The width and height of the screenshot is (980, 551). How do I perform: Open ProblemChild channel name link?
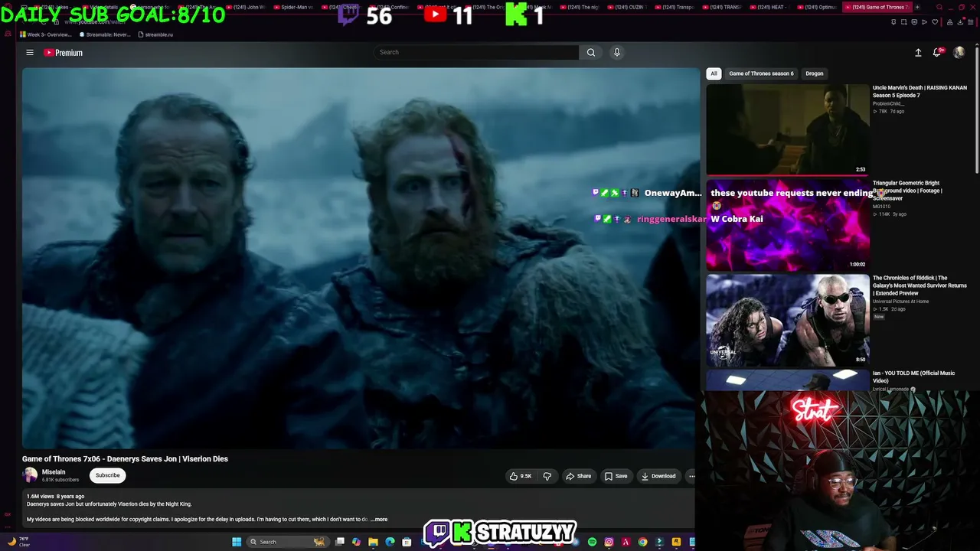point(887,103)
